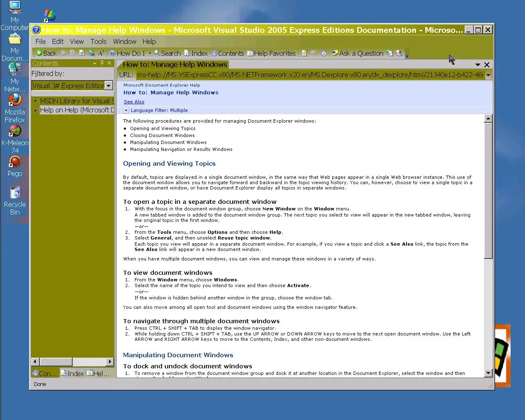Select the How to: Manage Help Windows tab
The height and width of the screenshot is (420, 525).
click(175, 64)
